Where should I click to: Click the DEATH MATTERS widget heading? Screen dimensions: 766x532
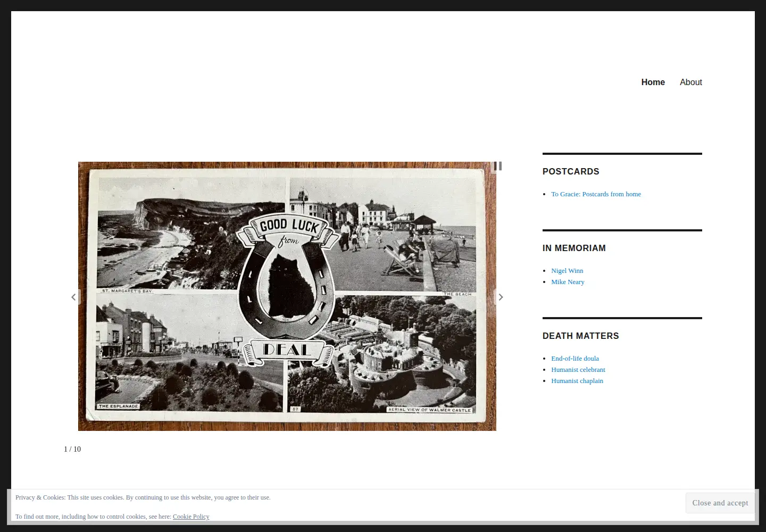click(581, 336)
